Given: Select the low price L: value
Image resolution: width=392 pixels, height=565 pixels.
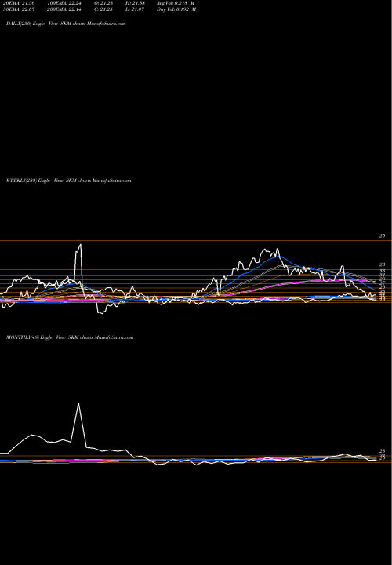Looking at the screenshot, I should (135, 9).
